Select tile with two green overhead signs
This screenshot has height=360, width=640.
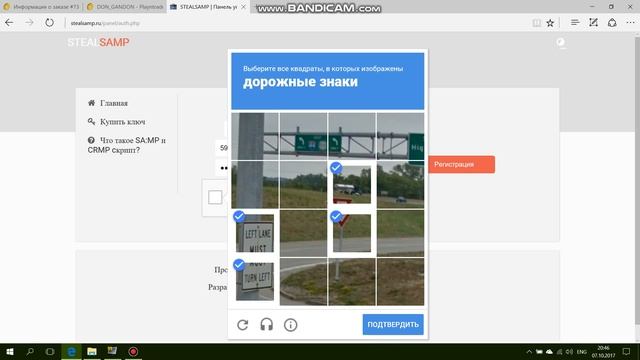pos(303,136)
